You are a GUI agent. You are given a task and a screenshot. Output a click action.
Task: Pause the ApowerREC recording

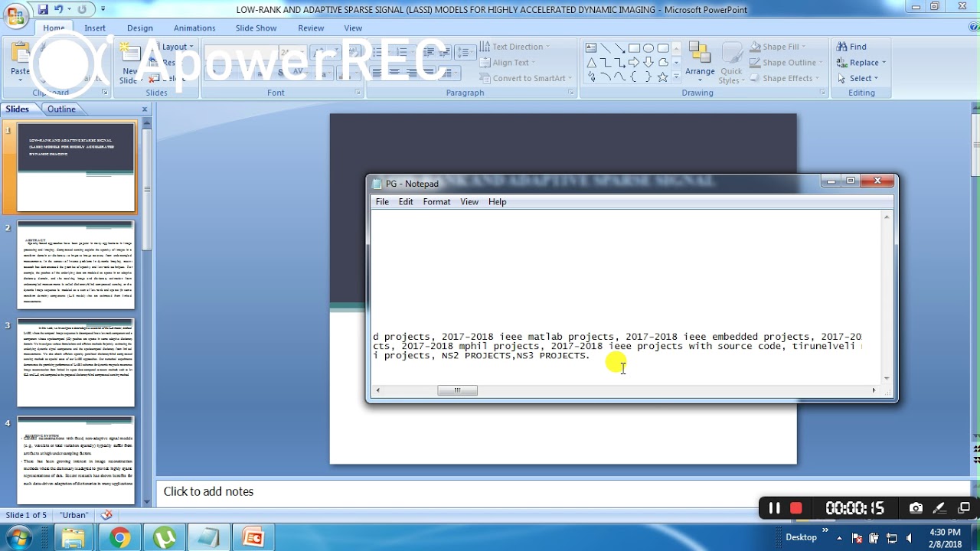click(774, 508)
